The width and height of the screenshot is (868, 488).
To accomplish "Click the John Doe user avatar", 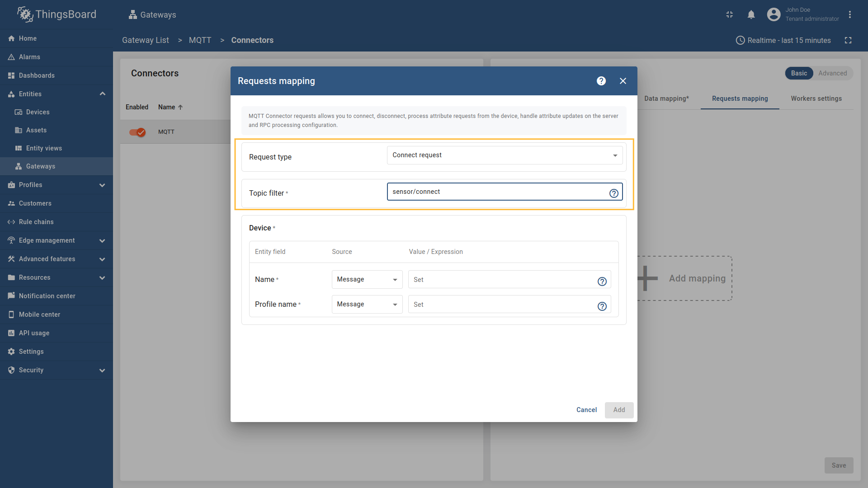I will 774,14.
